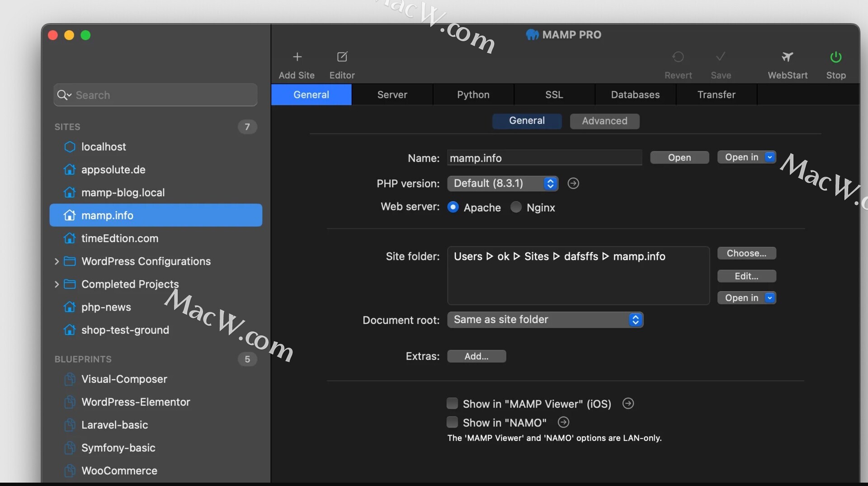The width and height of the screenshot is (868, 486).
Task: Open the Transfer tab
Action: click(x=716, y=94)
